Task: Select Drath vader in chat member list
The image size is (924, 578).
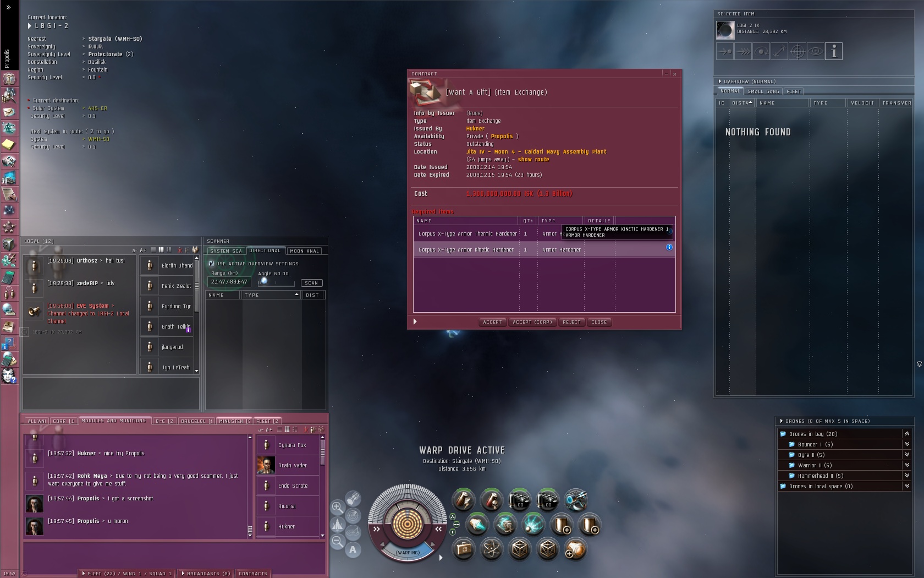Action: click(x=288, y=465)
